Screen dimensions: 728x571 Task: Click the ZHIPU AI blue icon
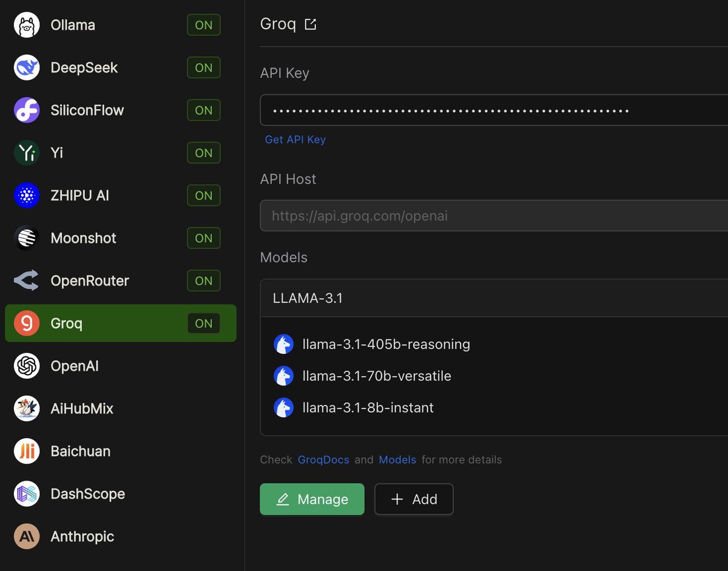(x=27, y=195)
